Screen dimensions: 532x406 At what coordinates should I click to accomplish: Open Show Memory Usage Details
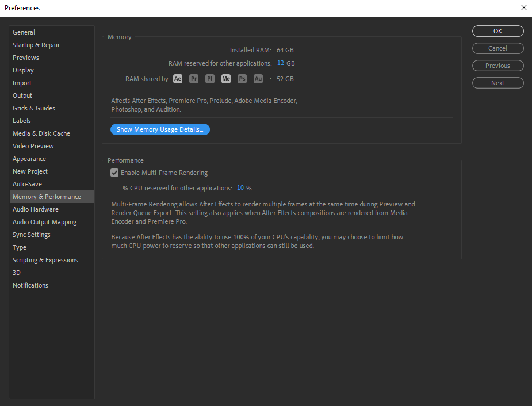[x=160, y=129]
